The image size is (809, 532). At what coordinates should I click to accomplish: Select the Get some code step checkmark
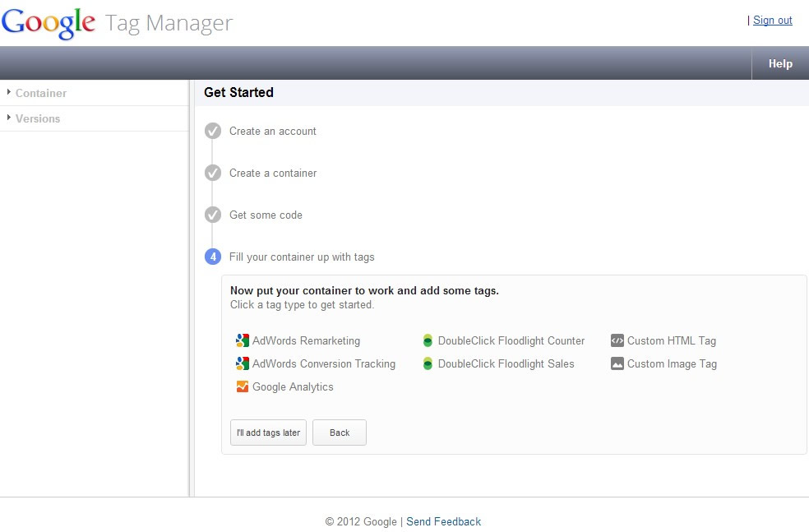coord(213,215)
